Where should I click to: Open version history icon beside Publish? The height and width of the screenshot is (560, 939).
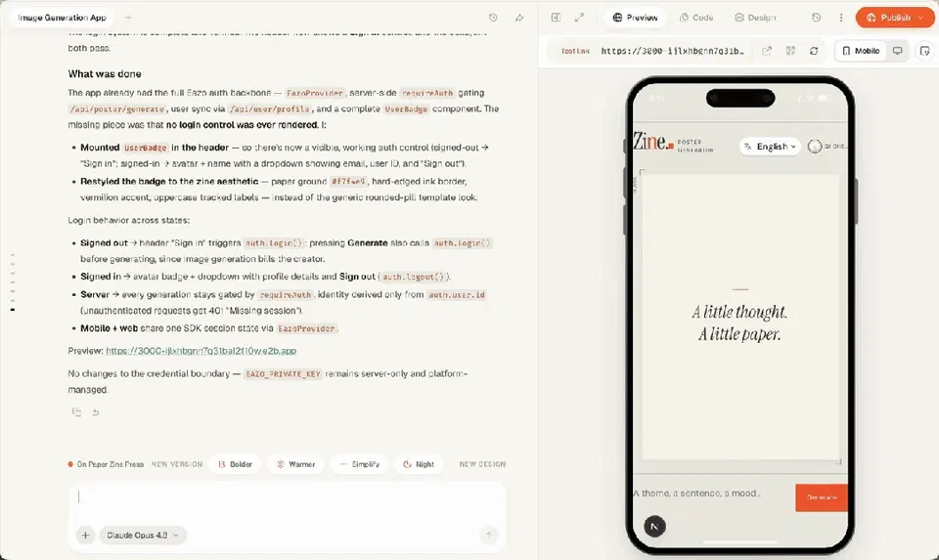(x=816, y=18)
